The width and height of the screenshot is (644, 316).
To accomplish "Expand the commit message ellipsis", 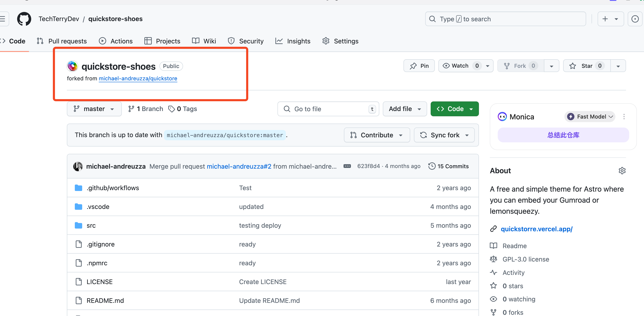I will click(347, 166).
